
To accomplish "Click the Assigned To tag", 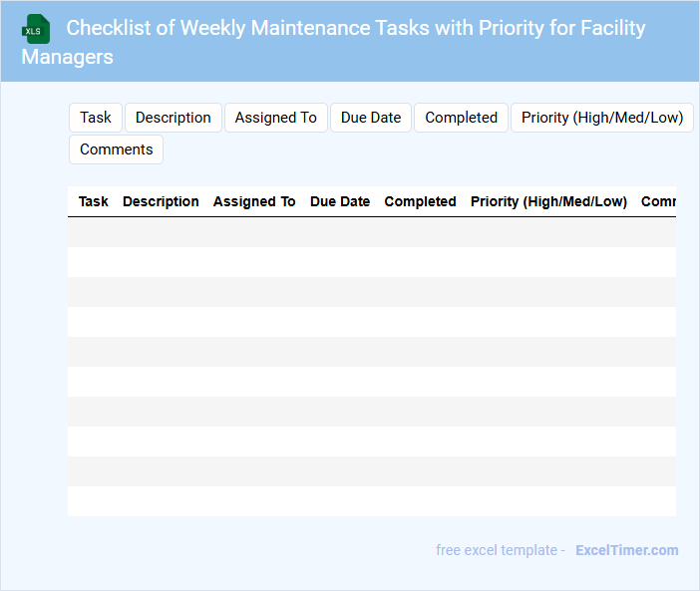I will tap(275, 118).
